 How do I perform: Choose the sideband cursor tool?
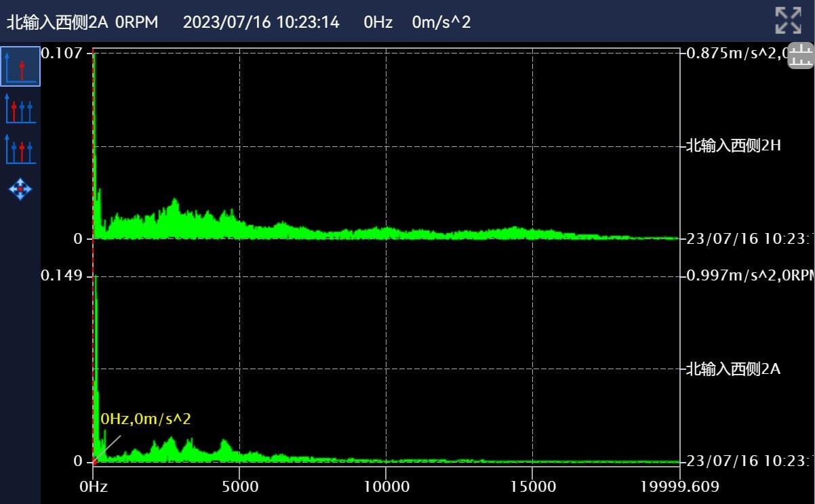click(x=20, y=148)
